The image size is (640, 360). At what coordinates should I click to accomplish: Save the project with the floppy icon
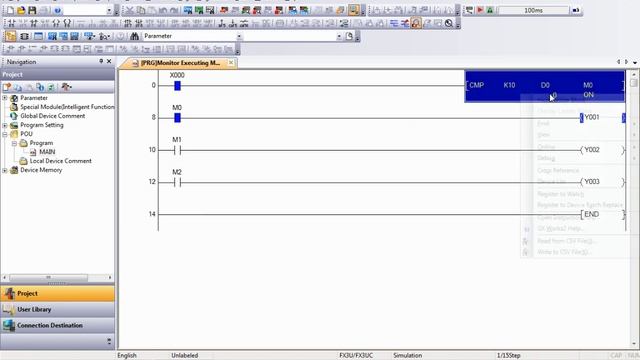pyautogui.click(x=32, y=10)
